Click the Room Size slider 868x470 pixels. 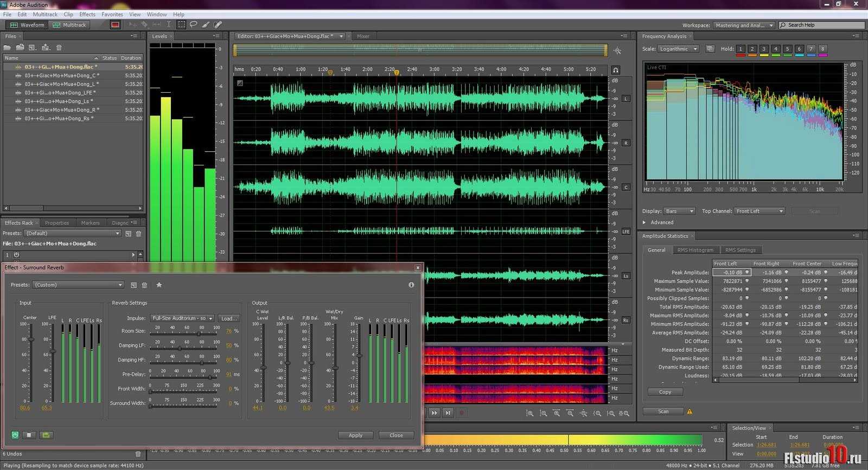tap(184, 333)
